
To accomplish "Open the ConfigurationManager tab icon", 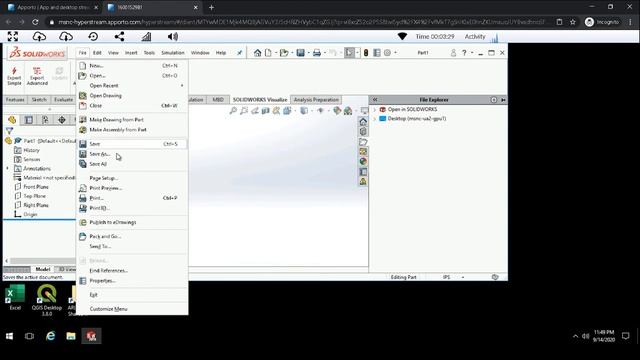I will [45, 120].
